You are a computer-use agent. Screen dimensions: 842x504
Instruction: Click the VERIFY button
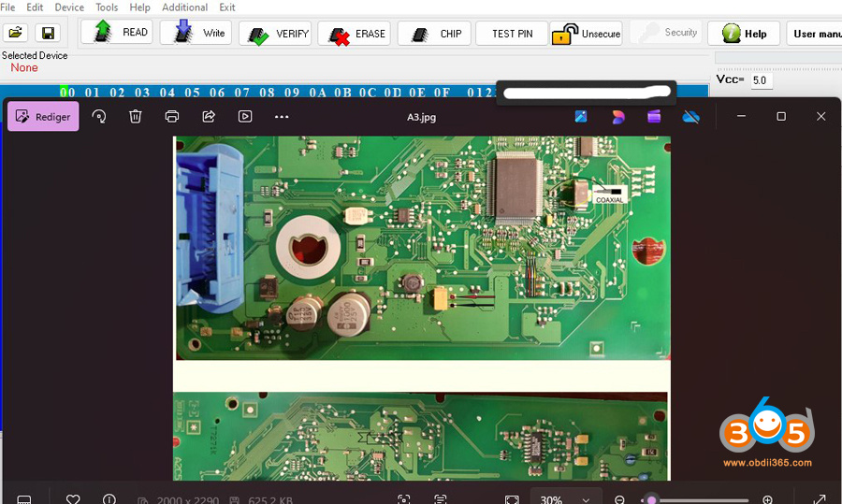coord(275,34)
